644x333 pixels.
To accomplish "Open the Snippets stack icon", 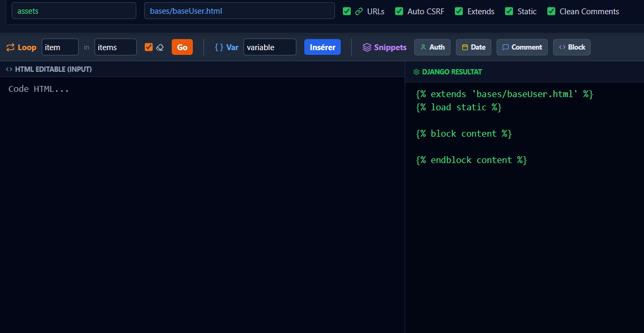I will (366, 47).
